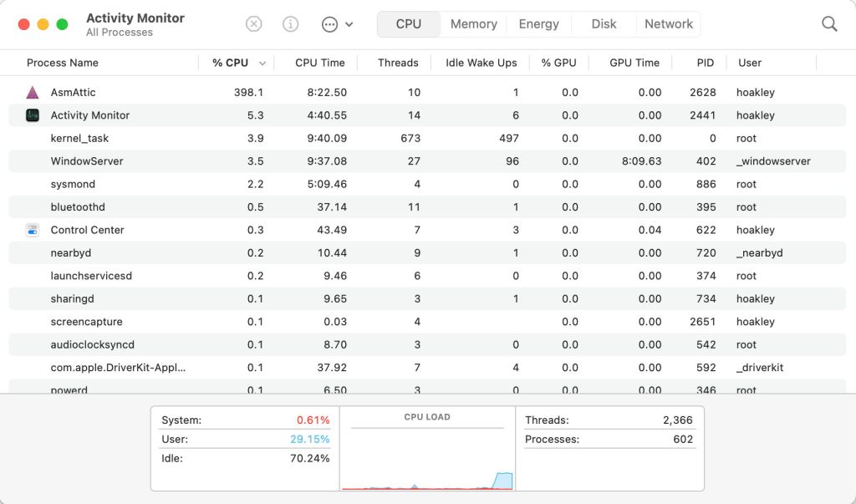Click the _driverkit user cell
This screenshot has width=856, height=504.
(x=759, y=368)
